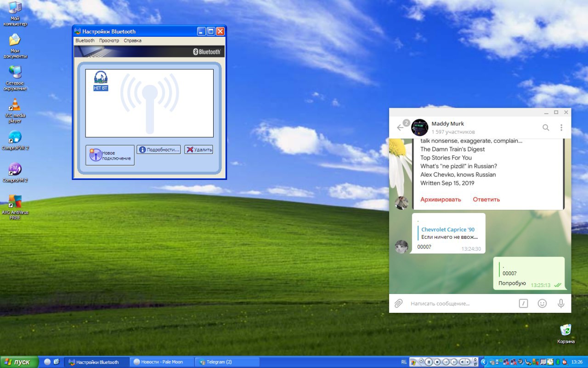Select the HIT BT Bluetooth device icon
The height and width of the screenshot is (368, 588).
[x=101, y=80]
